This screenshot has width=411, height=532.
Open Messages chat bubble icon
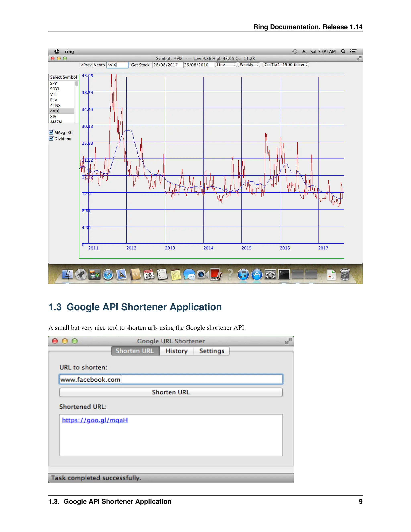click(x=189, y=274)
